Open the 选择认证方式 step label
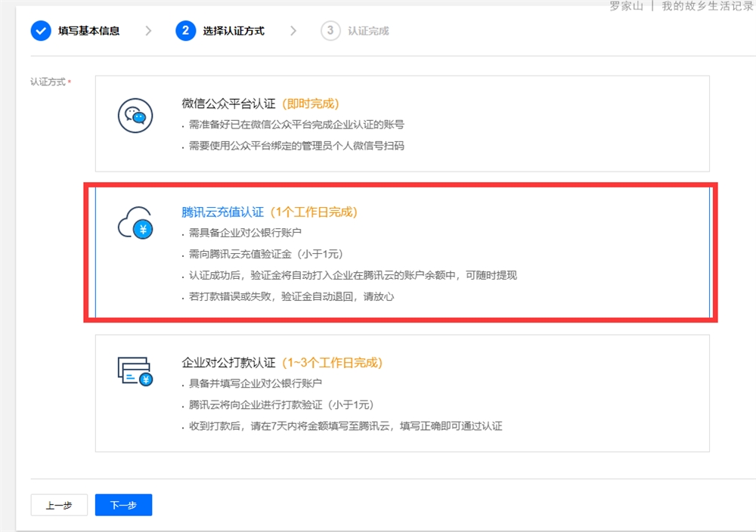Viewport: 756px width, 532px height. pyautogui.click(x=234, y=31)
